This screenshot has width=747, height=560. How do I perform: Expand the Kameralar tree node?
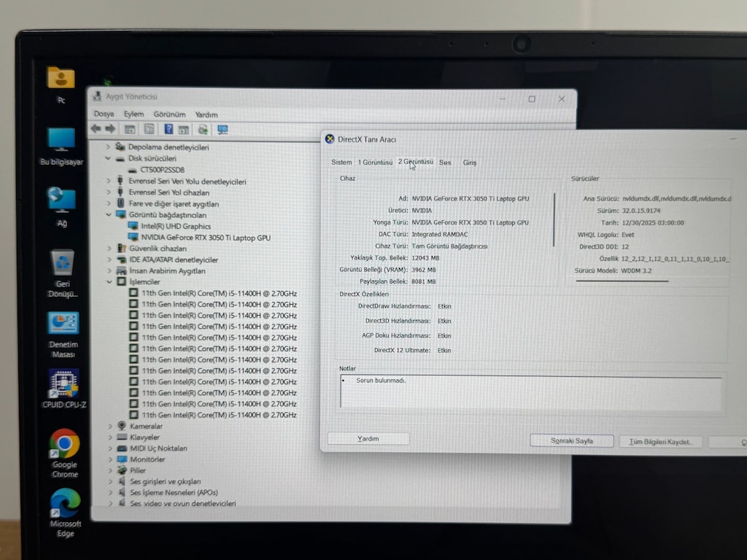(x=110, y=426)
